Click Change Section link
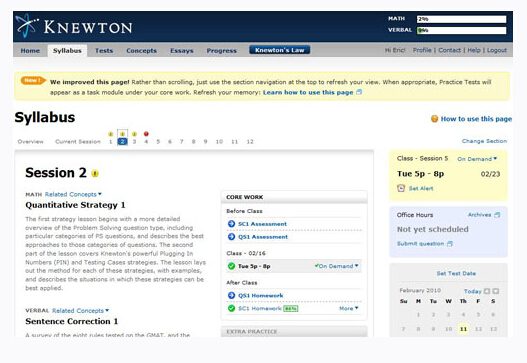The image size is (527, 363). pos(484,141)
